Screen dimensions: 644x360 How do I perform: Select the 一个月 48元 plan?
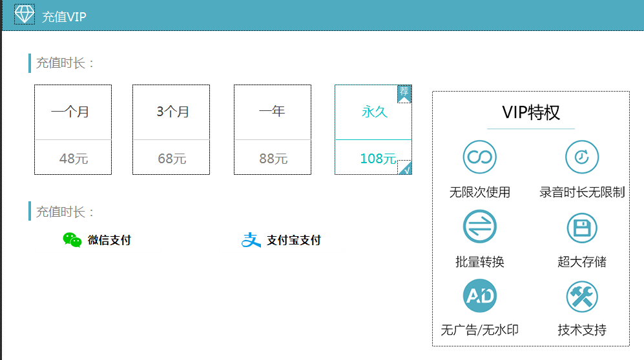[x=73, y=130]
